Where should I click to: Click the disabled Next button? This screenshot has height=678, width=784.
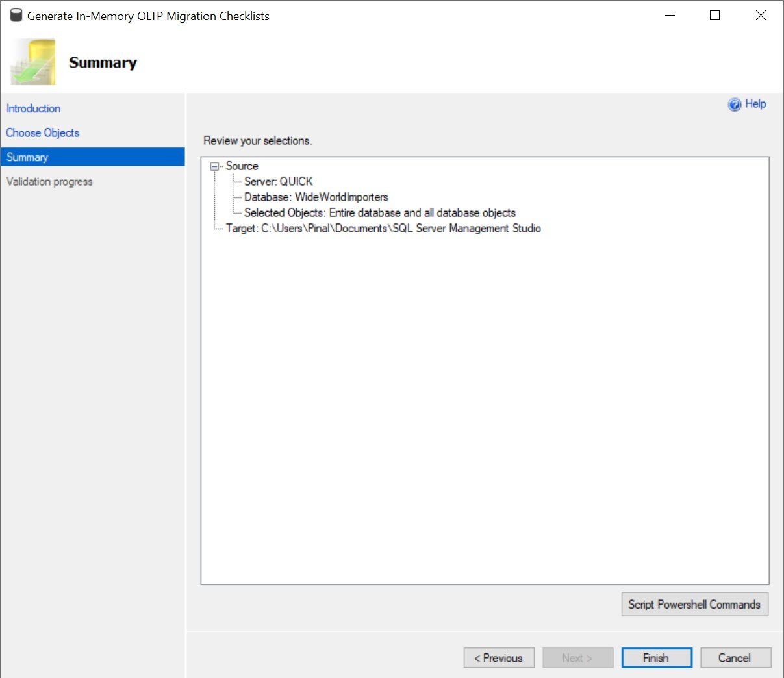(x=578, y=658)
